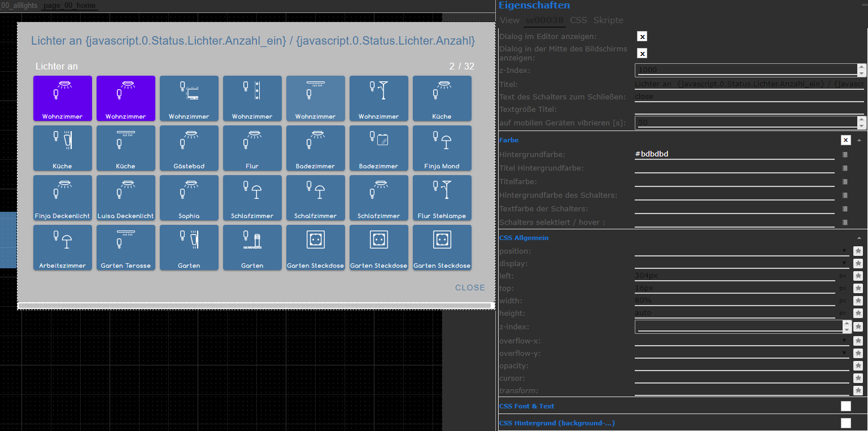Image resolution: width=868 pixels, height=431 pixels.
Task: Open the overflow-y dropdown
Action: click(x=742, y=353)
